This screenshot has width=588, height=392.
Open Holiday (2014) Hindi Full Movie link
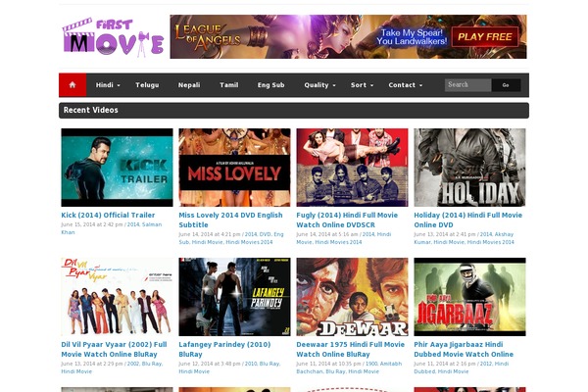click(x=468, y=220)
